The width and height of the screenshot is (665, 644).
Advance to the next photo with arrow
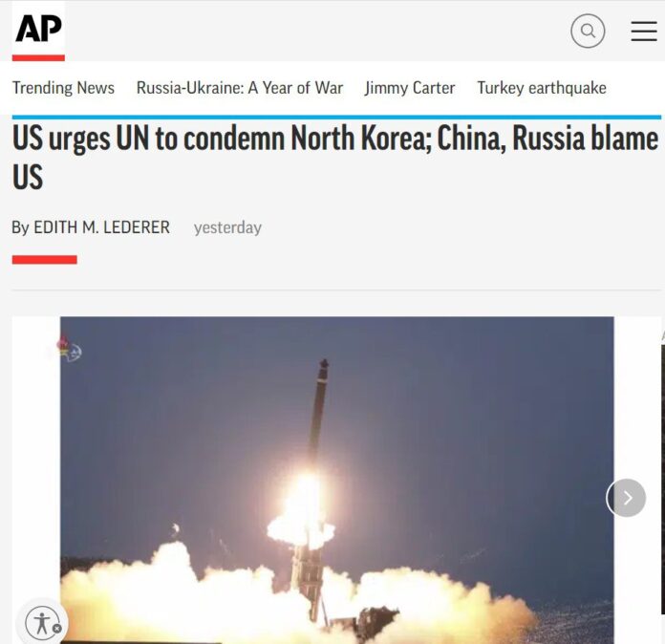626,498
